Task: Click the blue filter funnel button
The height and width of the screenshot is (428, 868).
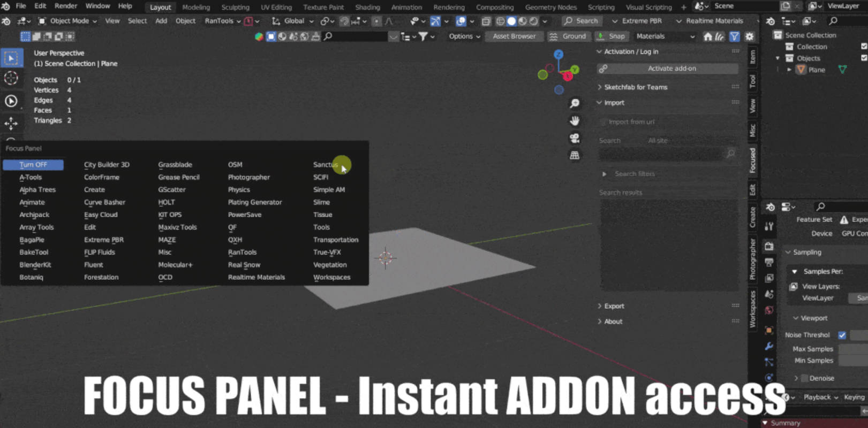Action: click(735, 36)
